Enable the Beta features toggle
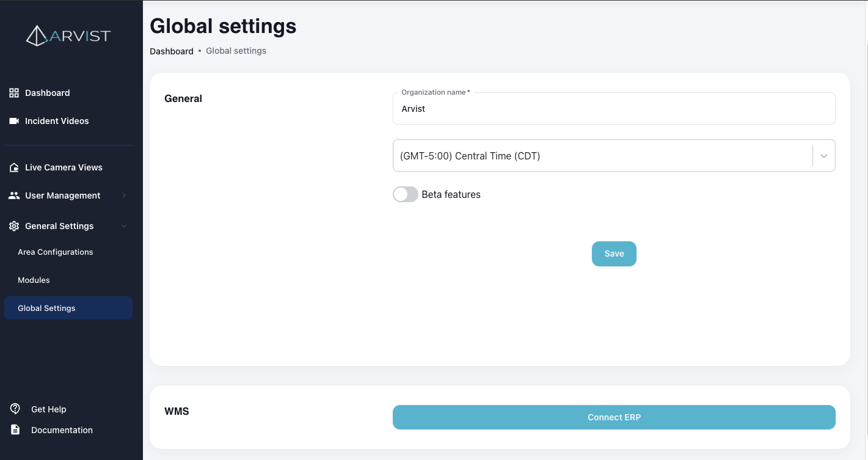 pos(405,194)
